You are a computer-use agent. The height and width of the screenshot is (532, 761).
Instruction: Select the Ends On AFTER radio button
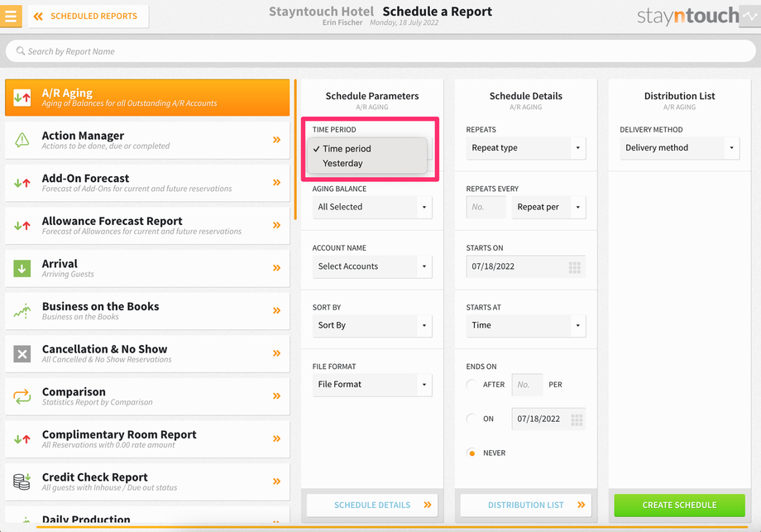[x=471, y=385]
